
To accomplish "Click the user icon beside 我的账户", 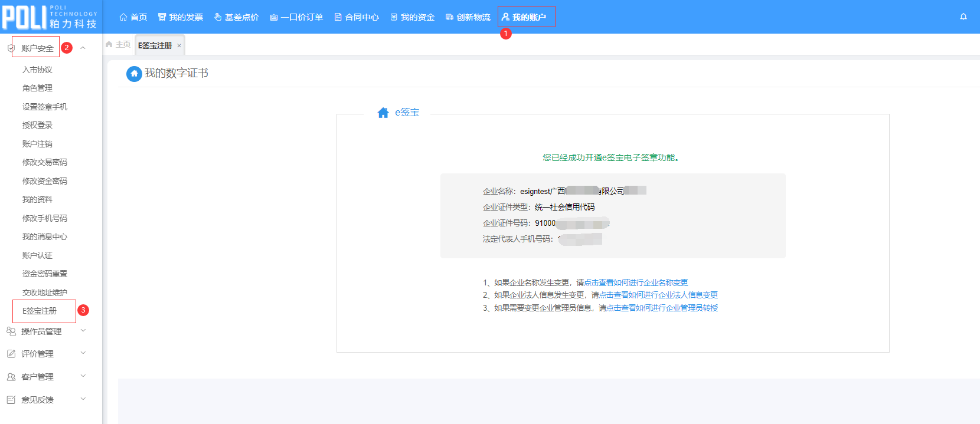I will click(505, 17).
